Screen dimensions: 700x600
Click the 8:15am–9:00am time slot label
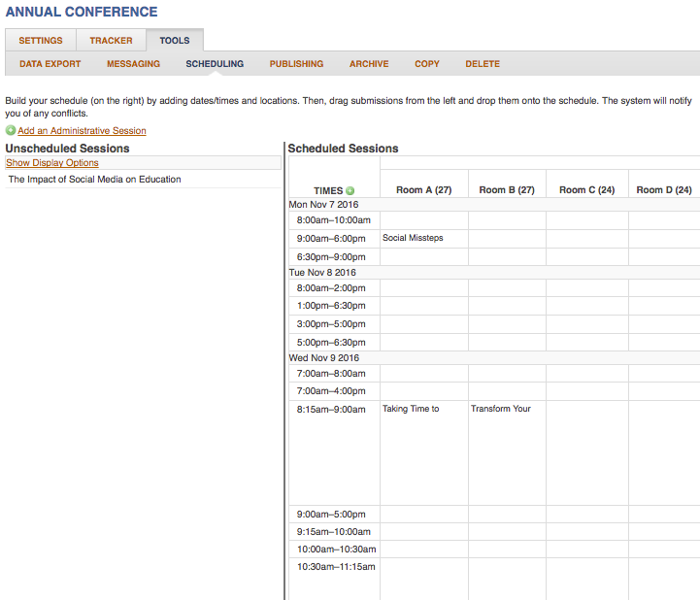[x=331, y=410]
